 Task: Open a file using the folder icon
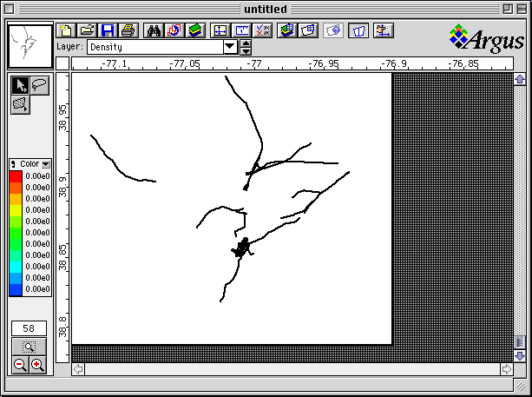pos(87,30)
